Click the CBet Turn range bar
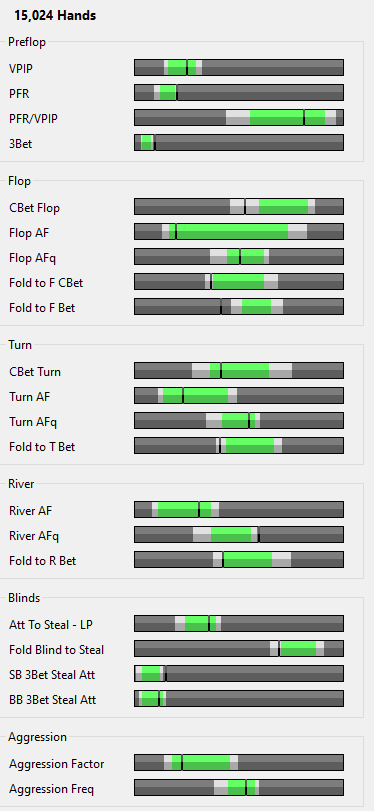 point(239,370)
